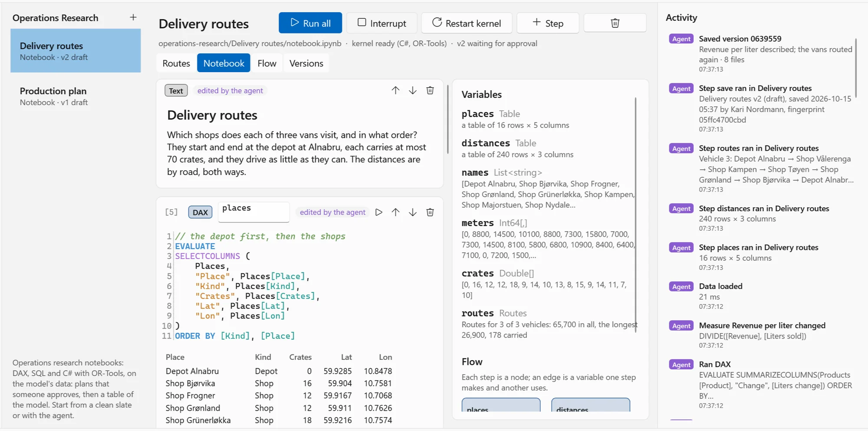This screenshot has height=431, width=868.
Task: Select the places variable in Variables
Action: pos(549,119)
